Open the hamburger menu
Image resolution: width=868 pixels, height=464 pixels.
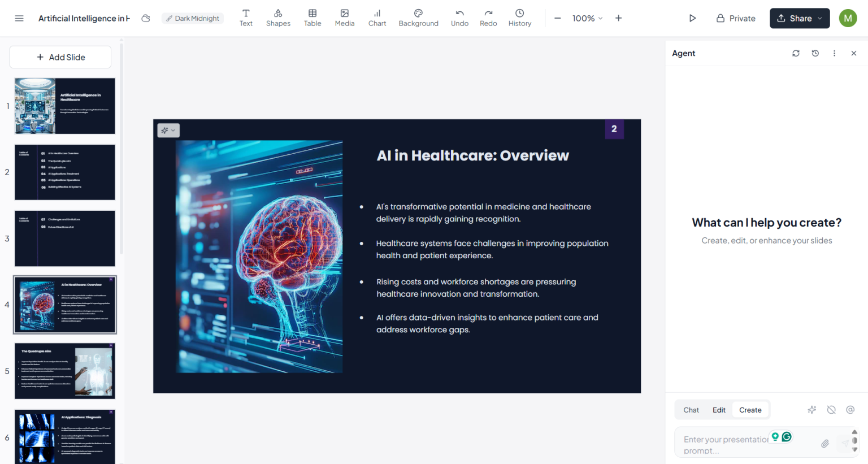(19, 18)
